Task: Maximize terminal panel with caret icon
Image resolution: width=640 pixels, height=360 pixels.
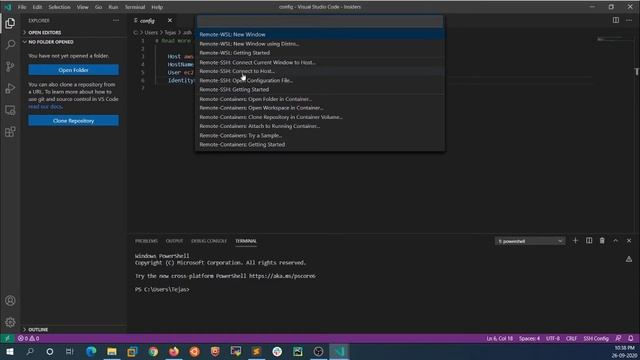Action: tap(616, 241)
